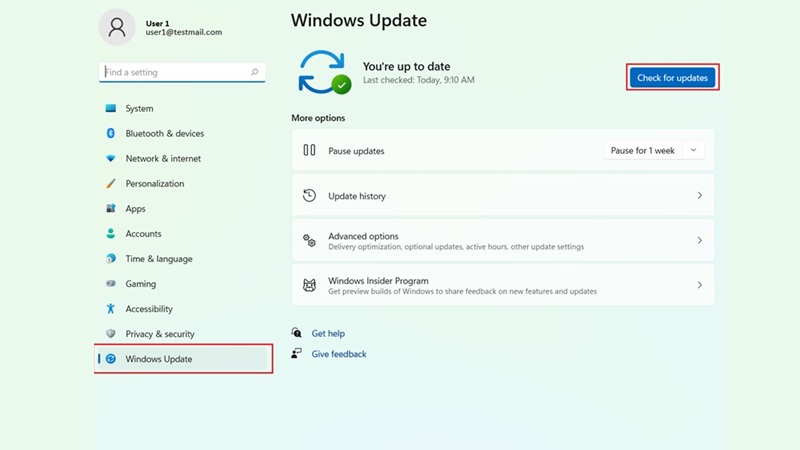The image size is (800, 450).
Task: Expand Windows Insider Program chevron
Action: 699,285
